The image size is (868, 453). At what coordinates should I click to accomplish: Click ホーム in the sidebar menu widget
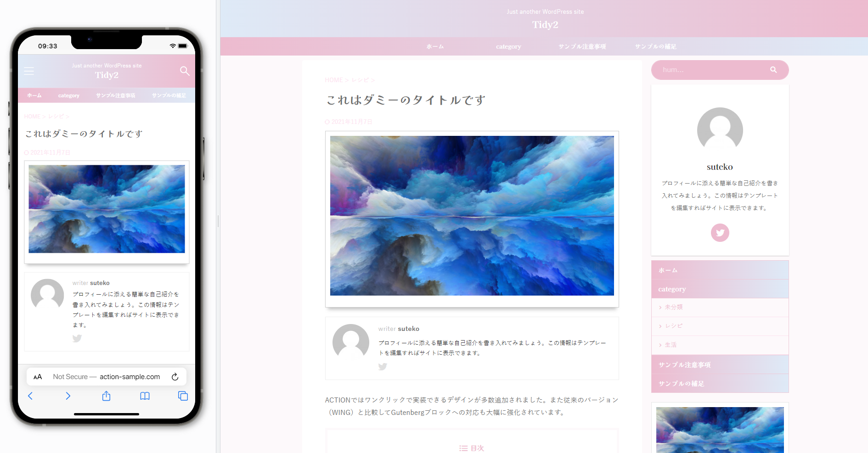(720, 270)
